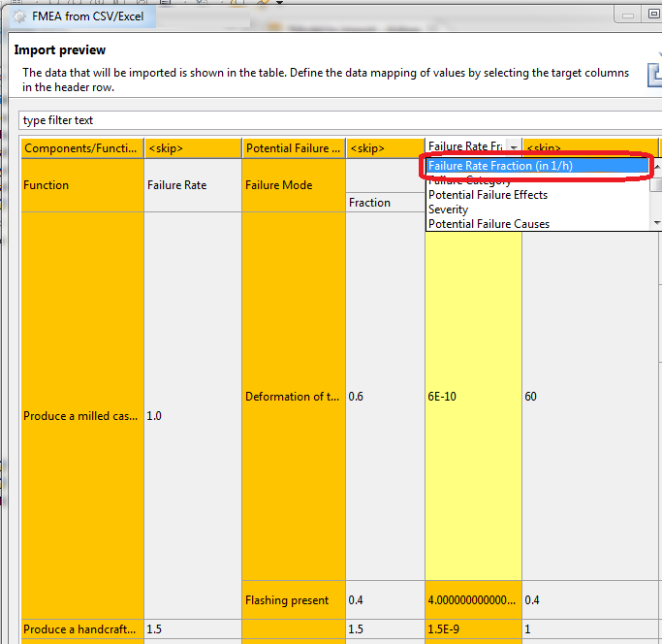Viewport: 662px width, 644px height.
Task: Pick 'Severity' in the dropdown list
Action: [x=448, y=209]
